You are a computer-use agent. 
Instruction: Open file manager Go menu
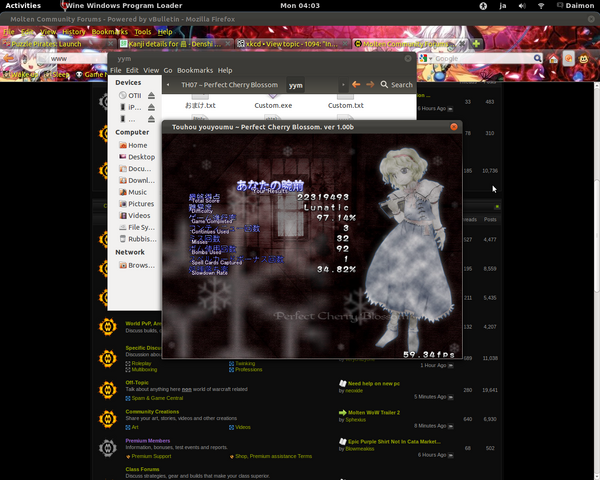click(x=168, y=70)
